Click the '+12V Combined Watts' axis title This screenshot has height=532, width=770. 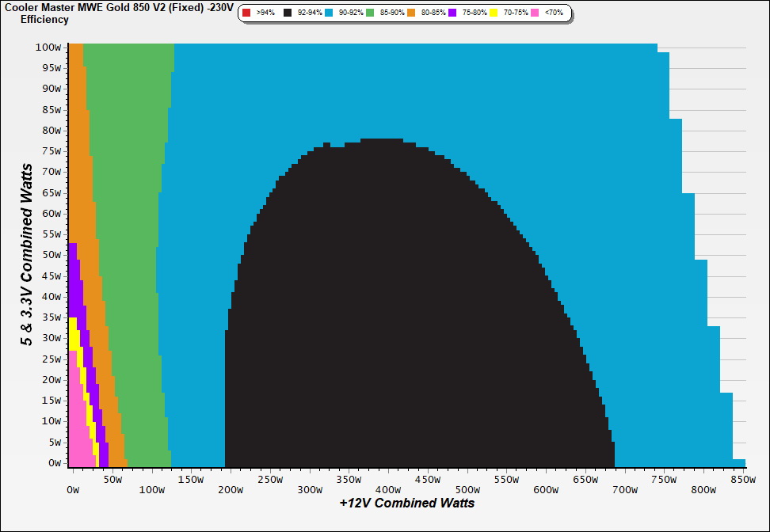pos(407,503)
